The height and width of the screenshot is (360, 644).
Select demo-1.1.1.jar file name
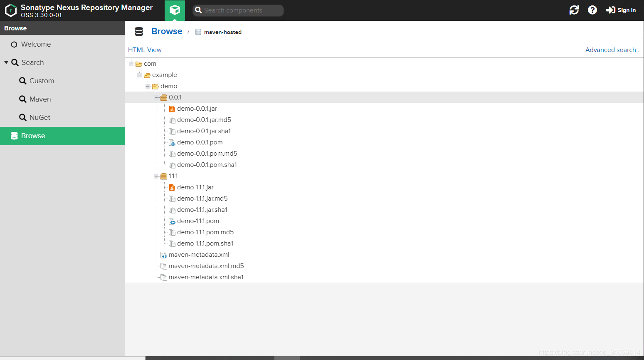pos(195,187)
